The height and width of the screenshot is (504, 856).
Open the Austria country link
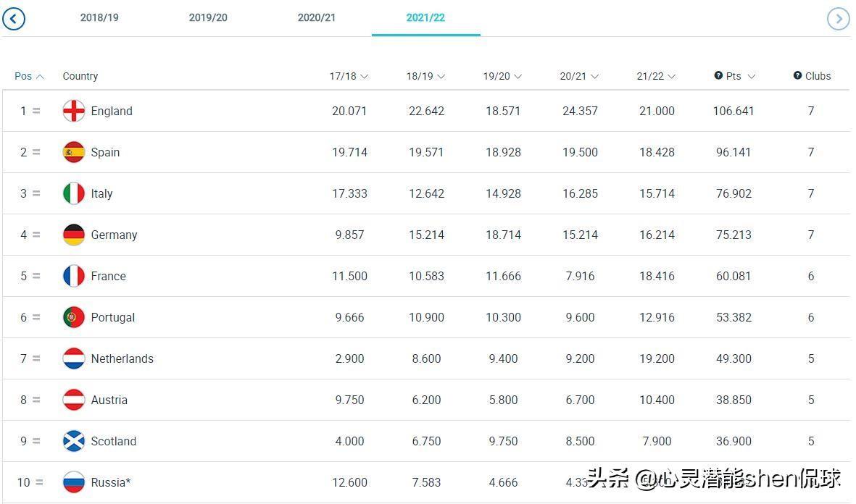pos(109,400)
